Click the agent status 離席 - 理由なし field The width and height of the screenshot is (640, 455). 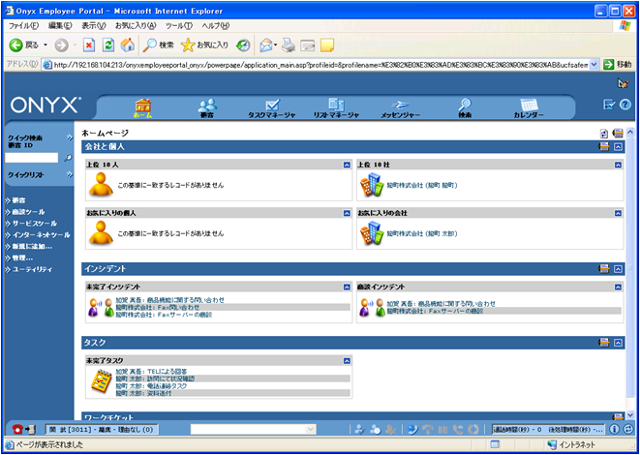(x=101, y=429)
